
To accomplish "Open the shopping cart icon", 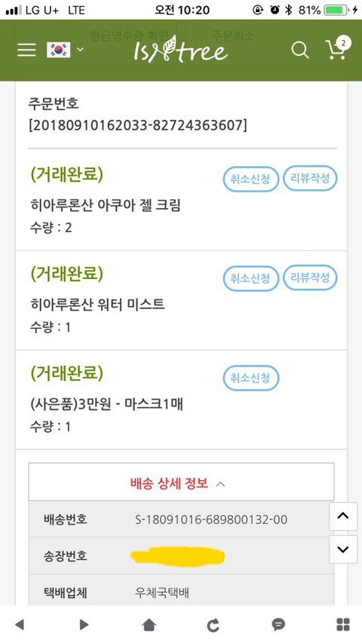I will (337, 49).
